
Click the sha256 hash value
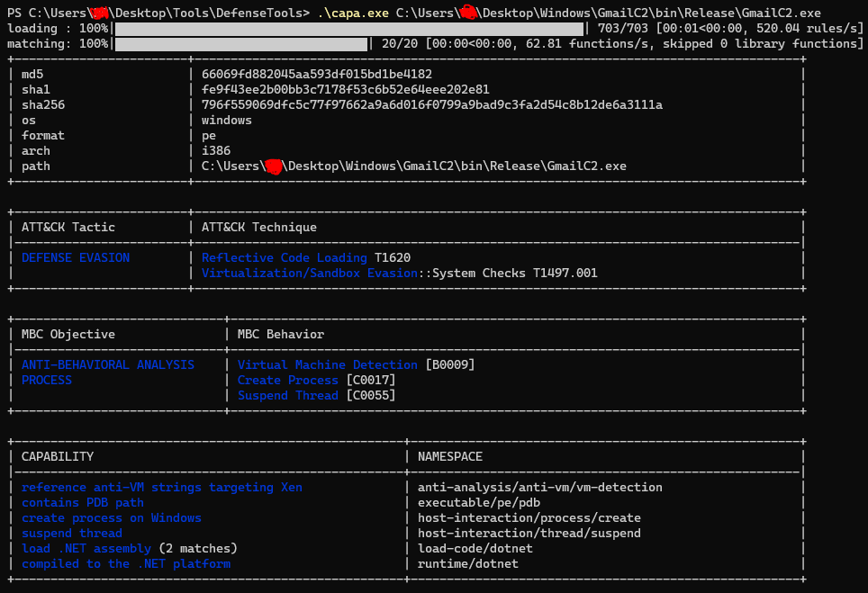click(x=432, y=105)
